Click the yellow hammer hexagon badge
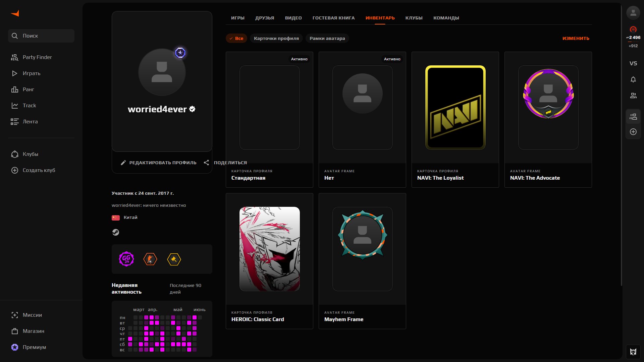Screen dimensions: 644x362 pos(174,259)
